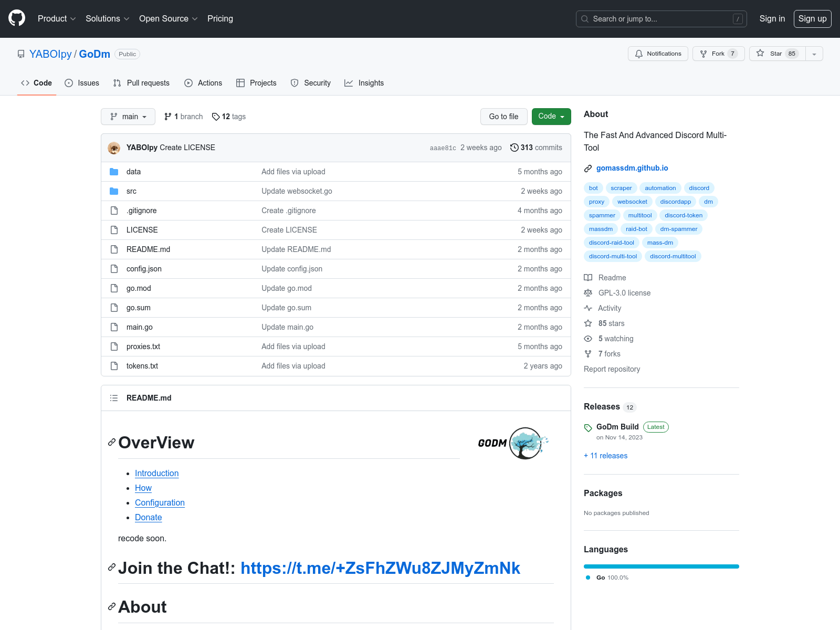Click the tags icon next to 12 tags
The height and width of the screenshot is (630, 840).
point(216,117)
